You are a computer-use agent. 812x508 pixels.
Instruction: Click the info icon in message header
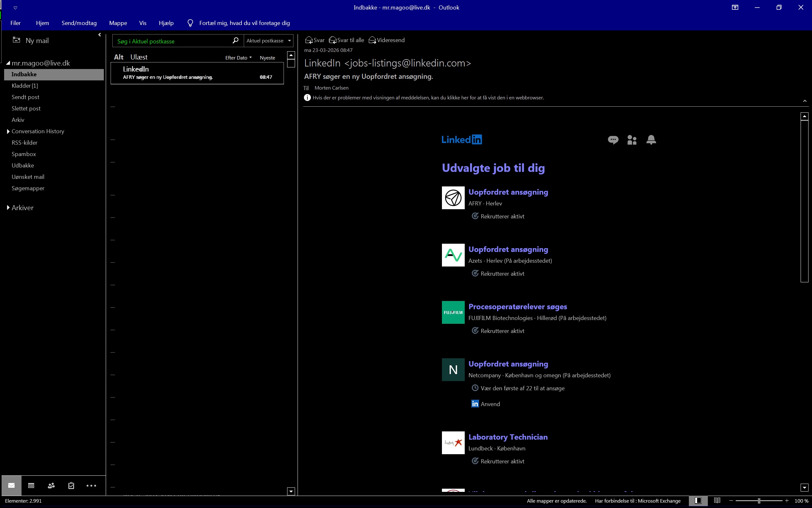[x=307, y=98]
